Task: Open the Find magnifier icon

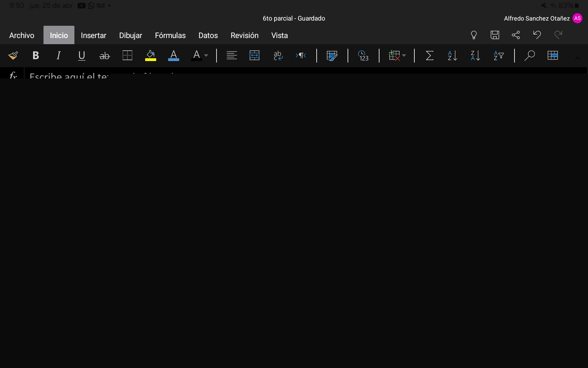Action: 530,56
